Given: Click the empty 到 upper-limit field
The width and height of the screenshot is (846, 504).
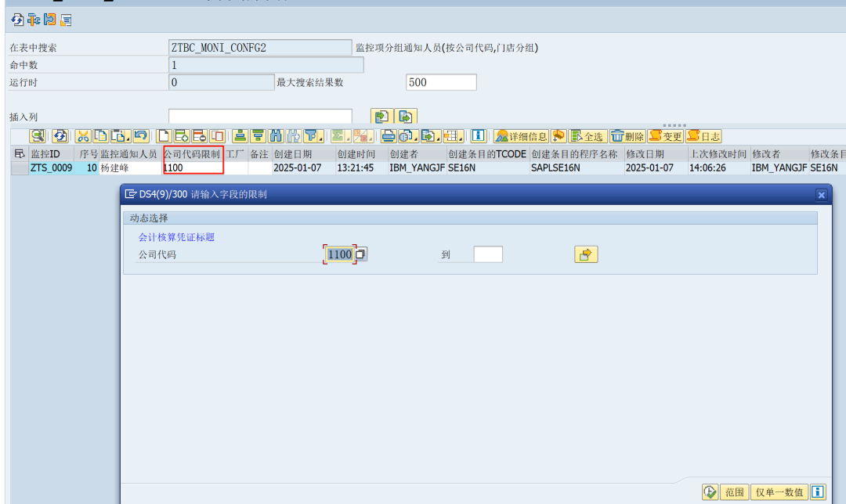Looking at the screenshot, I should coord(488,254).
